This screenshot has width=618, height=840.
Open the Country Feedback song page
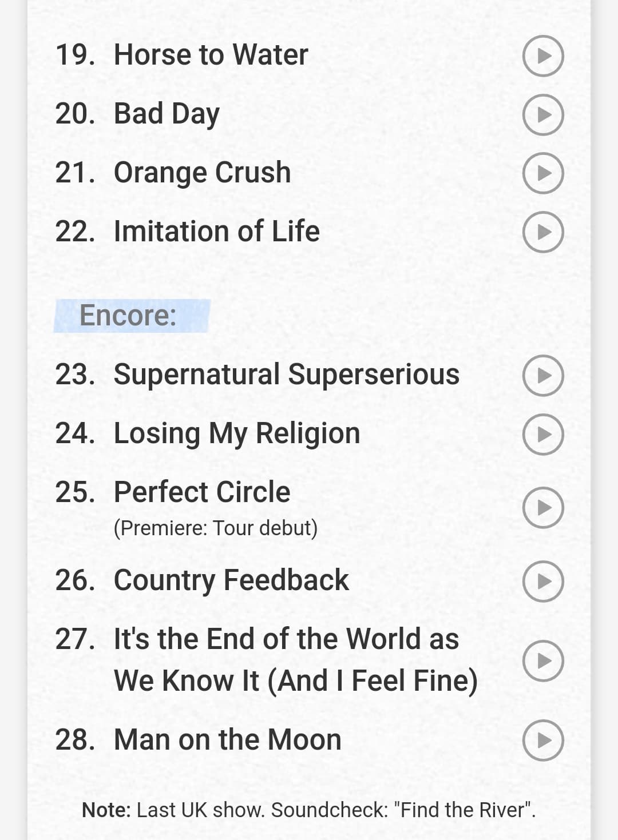(x=231, y=580)
